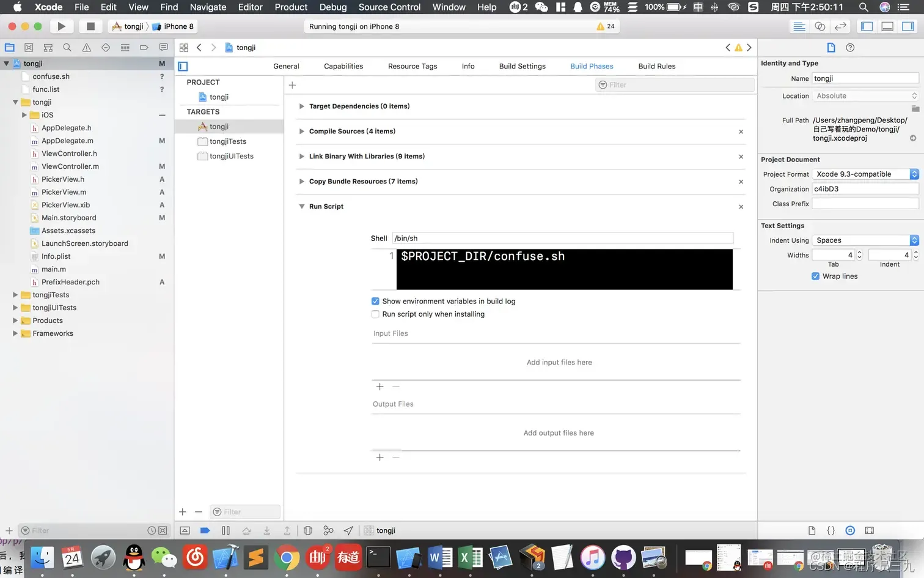Open the Report navigator icon
The height and width of the screenshot is (578, 924).
click(163, 48)
